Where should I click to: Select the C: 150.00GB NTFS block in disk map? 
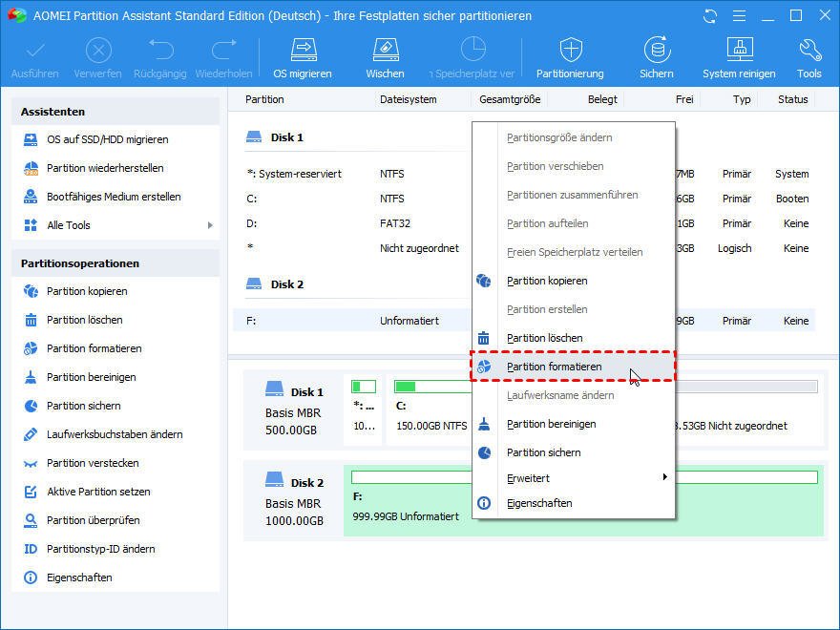[x=431, y=409]
